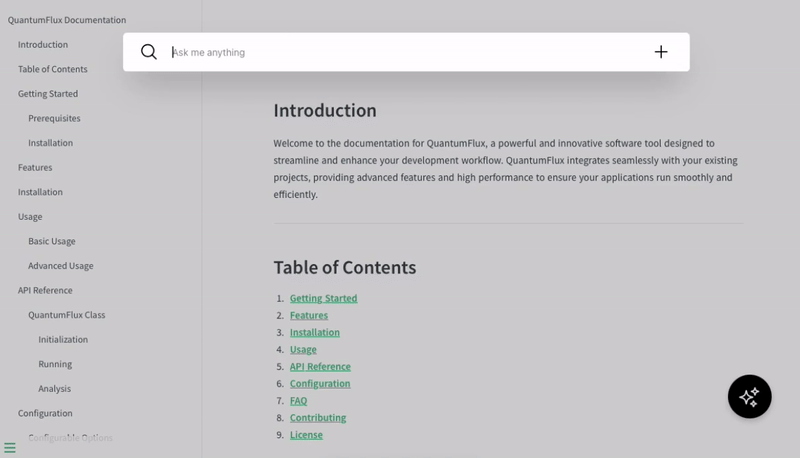Navigate to Advanced Usage sidebar item
Viewport: 800px width, 458px height.
coord(60,266)
